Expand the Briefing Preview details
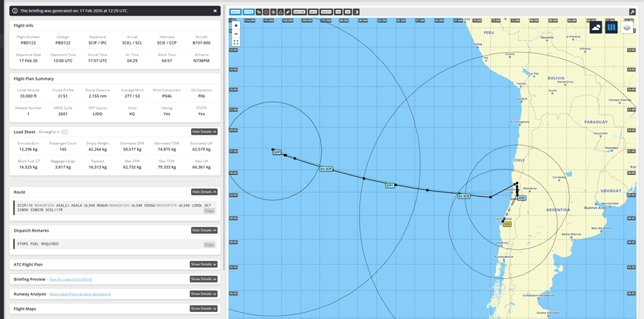Viewport: 644px width, 319px height. point(204,279)
